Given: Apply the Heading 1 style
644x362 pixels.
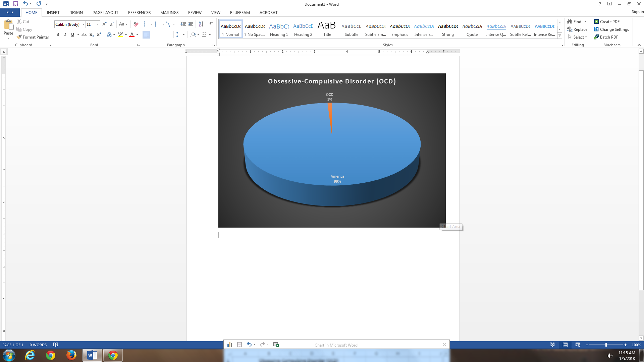Looking at the screenshot, I should point(279,29).
